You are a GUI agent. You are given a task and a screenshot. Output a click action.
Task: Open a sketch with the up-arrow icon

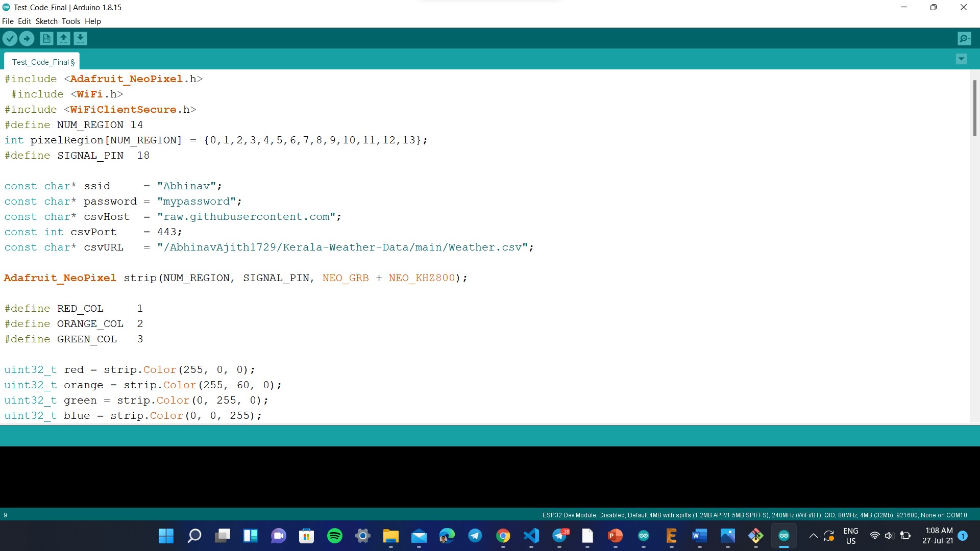point(63,38)
